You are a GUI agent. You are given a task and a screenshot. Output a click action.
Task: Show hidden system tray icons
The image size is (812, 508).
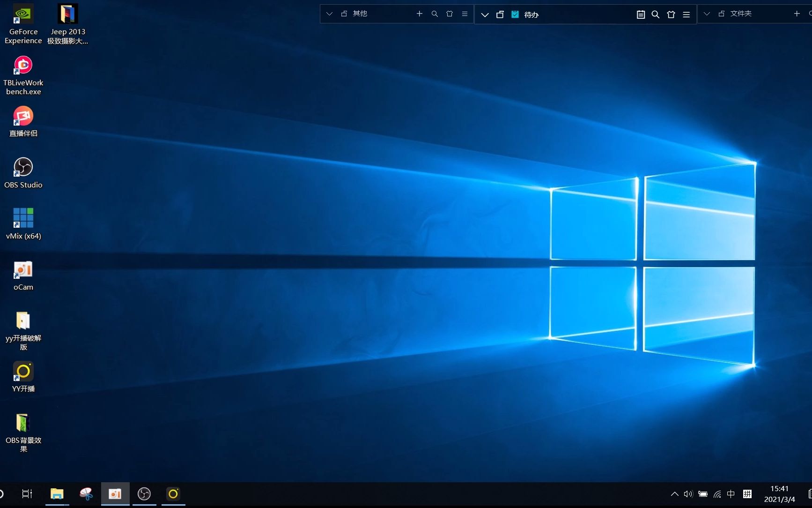click(675, 494)
